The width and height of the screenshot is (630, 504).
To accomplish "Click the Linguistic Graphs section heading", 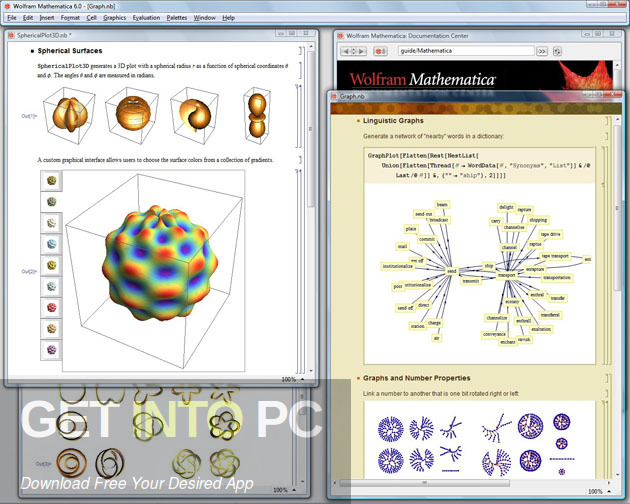I will pos(393,121).
